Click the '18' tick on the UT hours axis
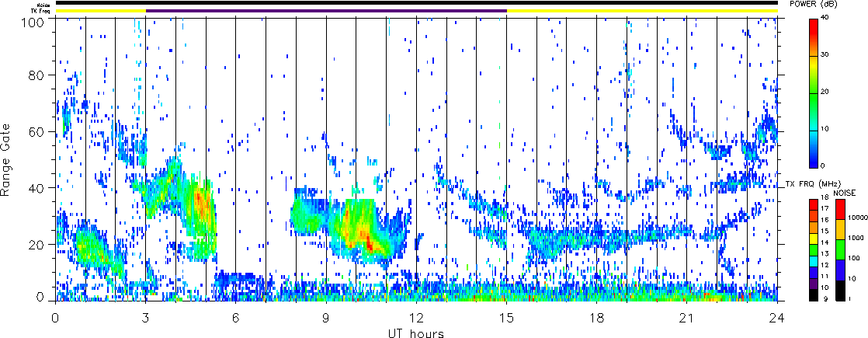868x338 pixels. pyautogui.click(x=597, y=318)
